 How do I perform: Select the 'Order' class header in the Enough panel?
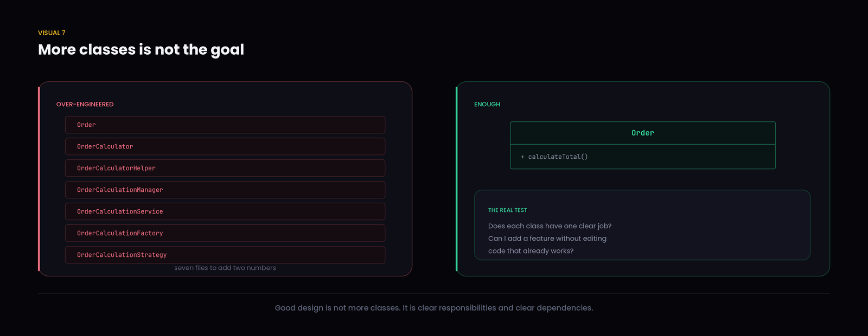pos(643,133)
